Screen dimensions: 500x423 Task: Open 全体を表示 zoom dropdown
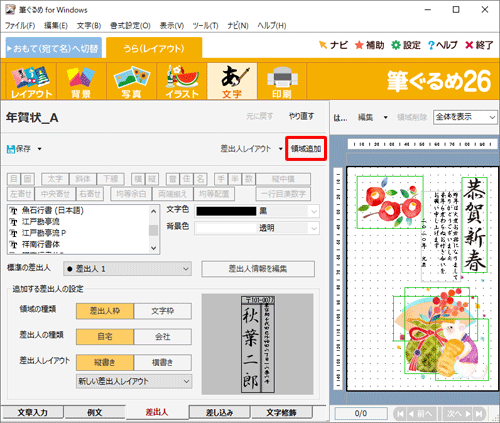[x=465, y=117]
